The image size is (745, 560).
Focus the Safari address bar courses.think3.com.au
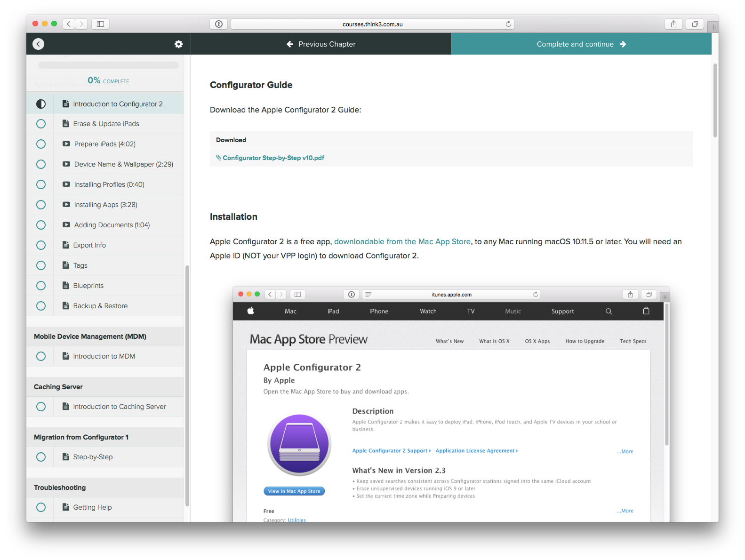[372, 24]
